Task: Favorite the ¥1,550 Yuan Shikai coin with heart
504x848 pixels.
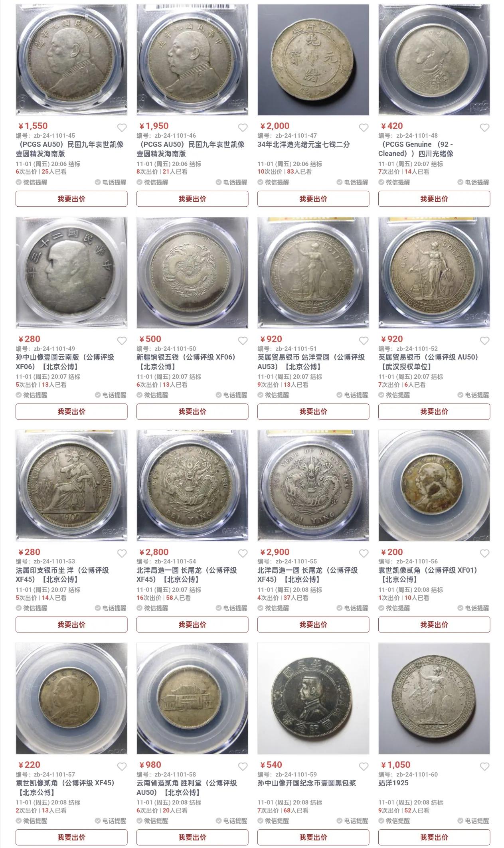Action: [x=122, y=128]
